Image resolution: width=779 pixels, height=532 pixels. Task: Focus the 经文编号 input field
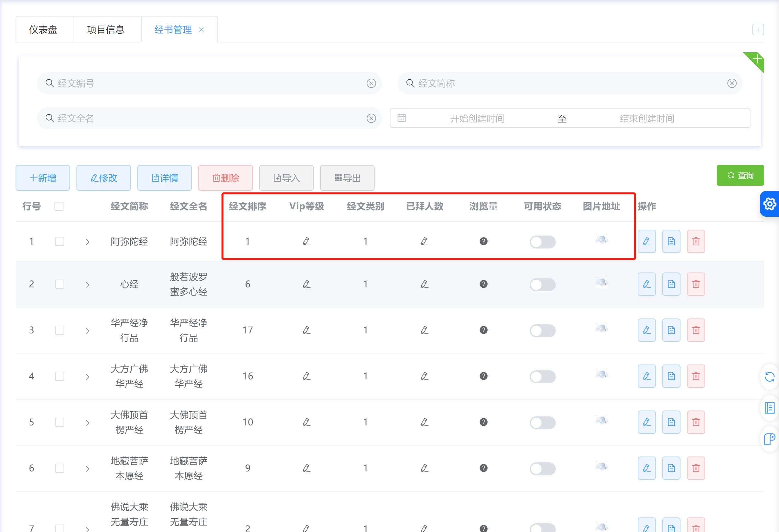210,83
